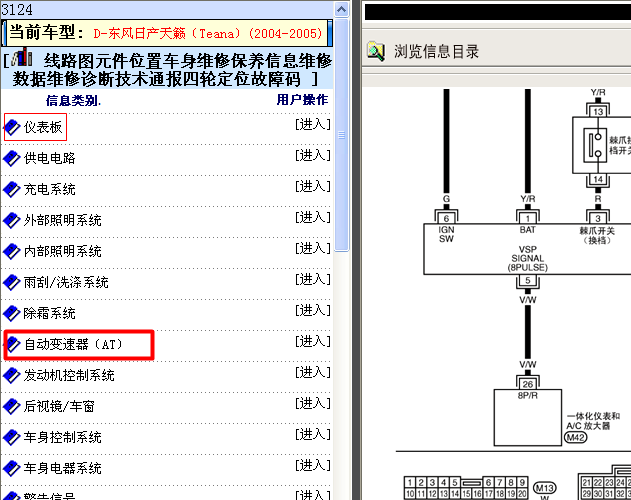Click the M13 connector label in the diagram

click(544, 488)
